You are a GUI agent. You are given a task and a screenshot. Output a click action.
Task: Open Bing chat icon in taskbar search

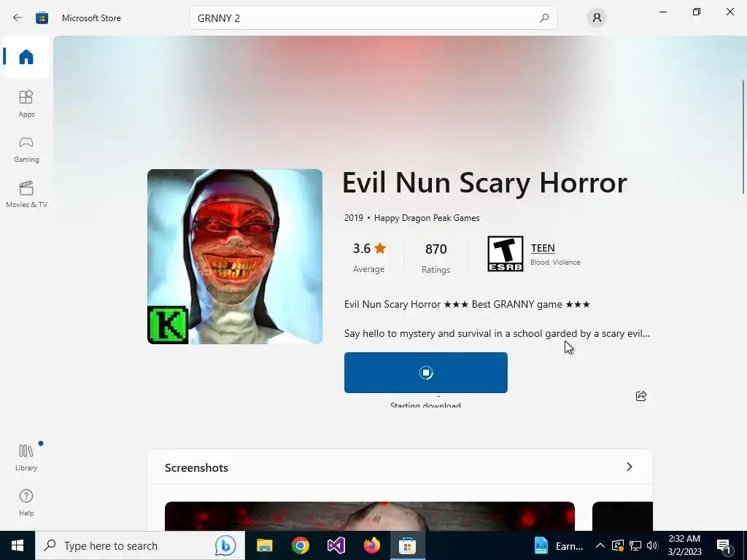[225, 545]
